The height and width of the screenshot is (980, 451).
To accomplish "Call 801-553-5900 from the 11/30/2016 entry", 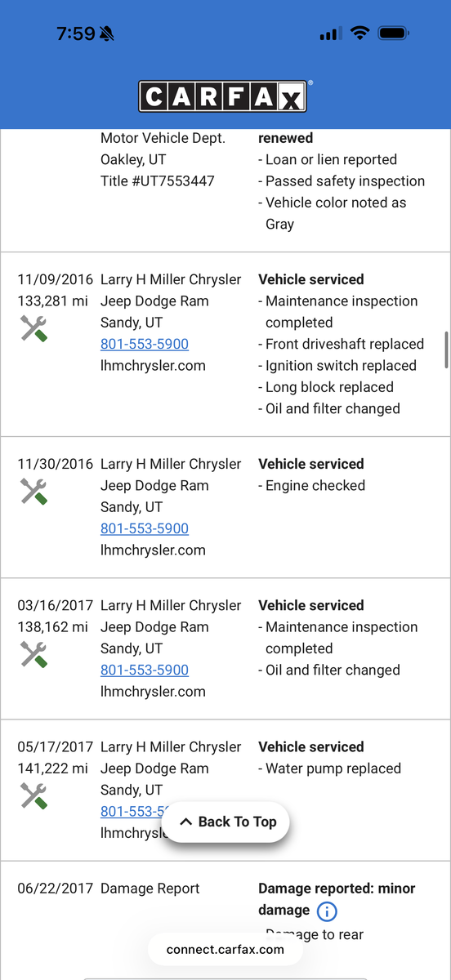I will pos(145,528).
